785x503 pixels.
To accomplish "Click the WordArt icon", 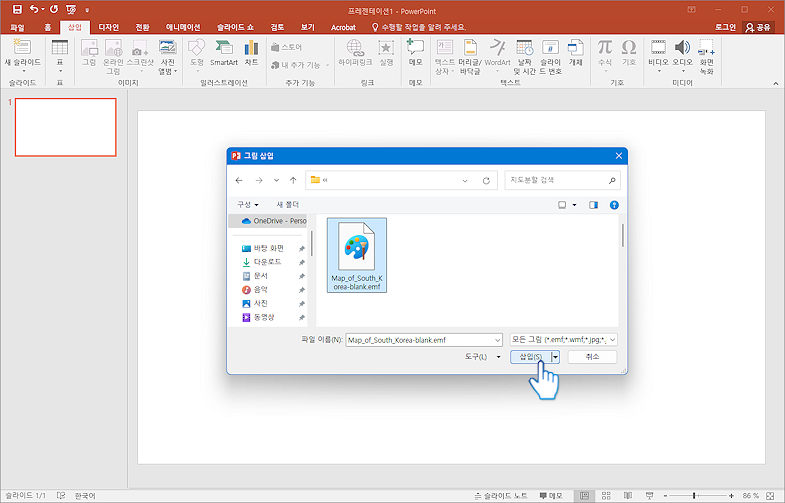I will point(498,48).
